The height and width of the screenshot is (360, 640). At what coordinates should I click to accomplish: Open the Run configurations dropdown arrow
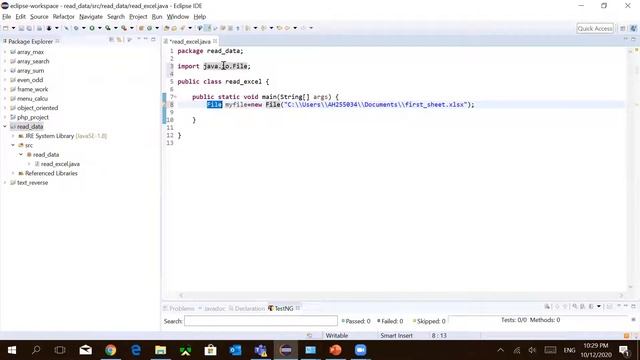coord(100,28)
